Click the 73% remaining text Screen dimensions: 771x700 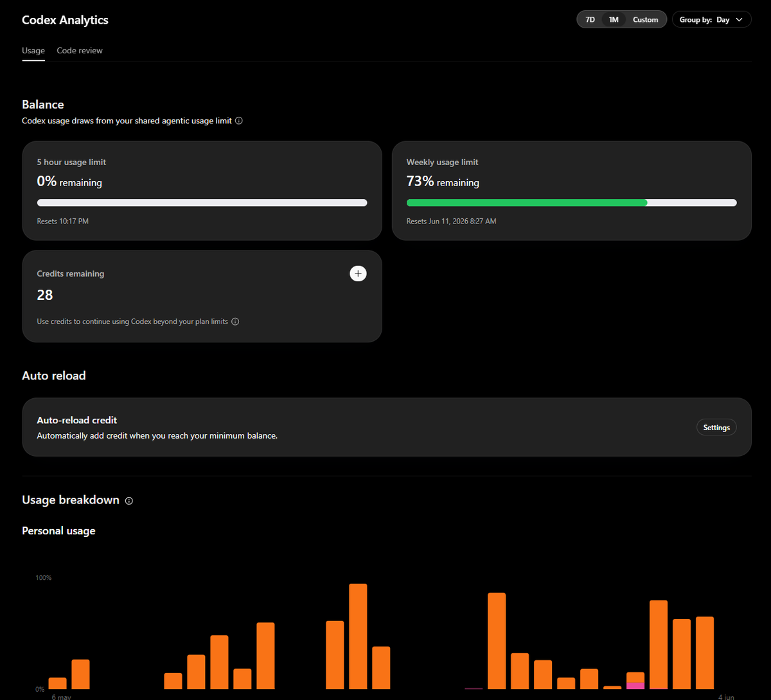pyautogui.click(x=443, y=182)
